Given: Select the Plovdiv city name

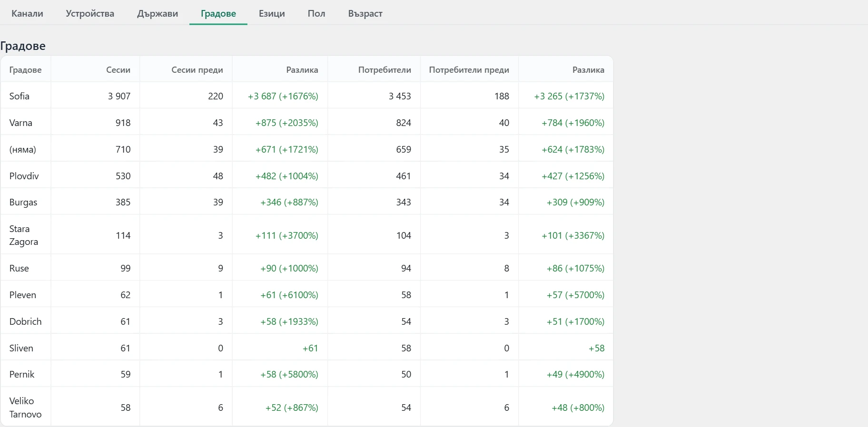Looking at the screenshot, I should pyautogui.click(x=24, y=176).
